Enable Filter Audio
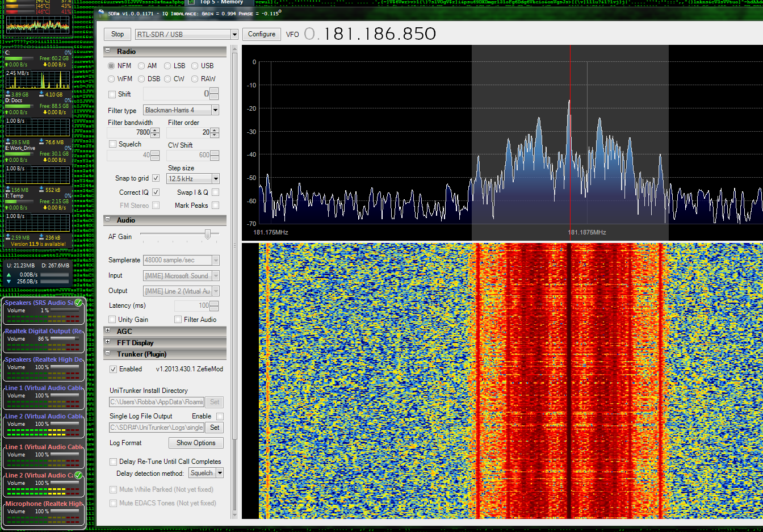The height and width of the screenshot is (532, 763). pyautogui.click(x=178, y=320)
